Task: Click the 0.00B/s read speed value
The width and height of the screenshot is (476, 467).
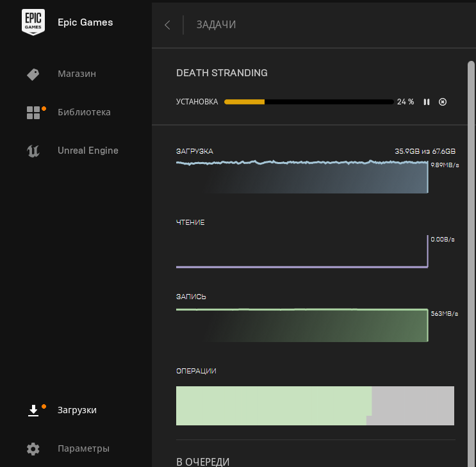Action: click(x=443, y=240)
